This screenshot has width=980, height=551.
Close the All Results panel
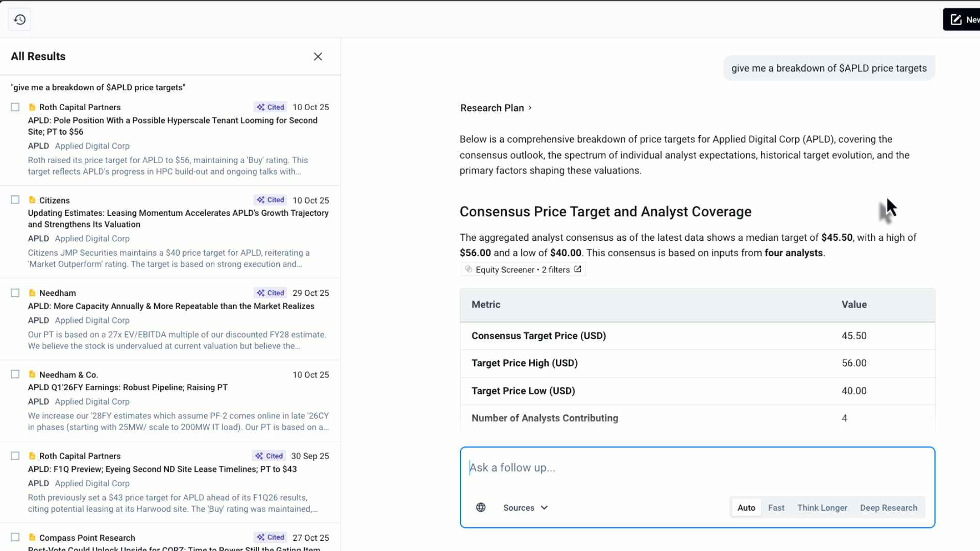317,57
